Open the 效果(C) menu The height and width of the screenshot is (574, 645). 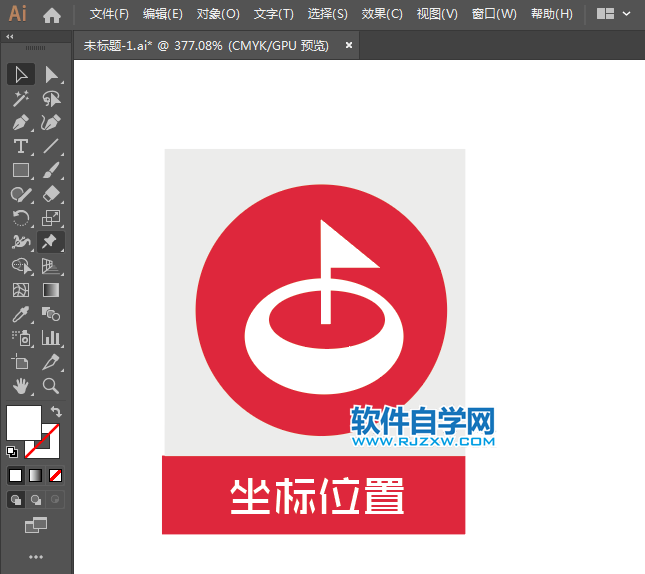[381, 14]
